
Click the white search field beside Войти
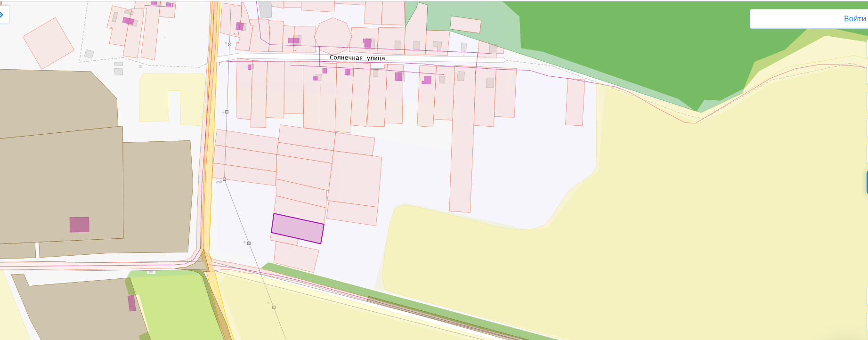click(796, 19)
